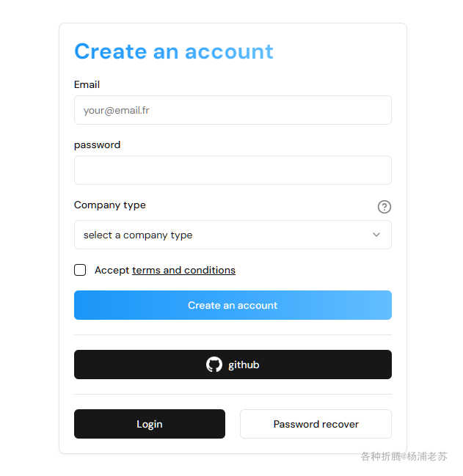Open the terms and conditions link
This screenshot has width=463, height=476.
[183, 270]
